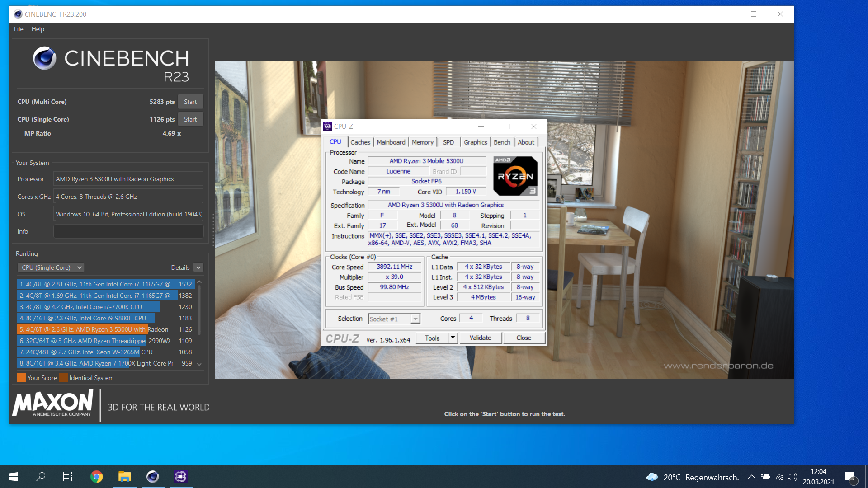
Task: Click the Info input field
Action: (128, 231)
